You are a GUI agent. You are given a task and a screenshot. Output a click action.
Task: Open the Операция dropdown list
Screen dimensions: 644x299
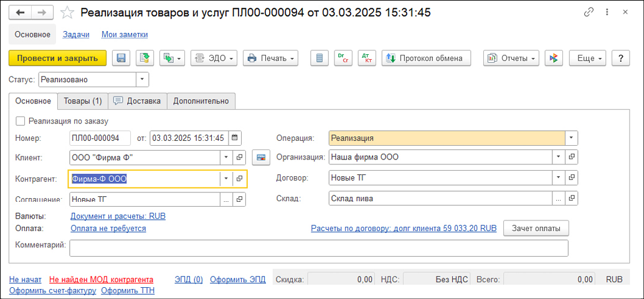coord(571,138)
